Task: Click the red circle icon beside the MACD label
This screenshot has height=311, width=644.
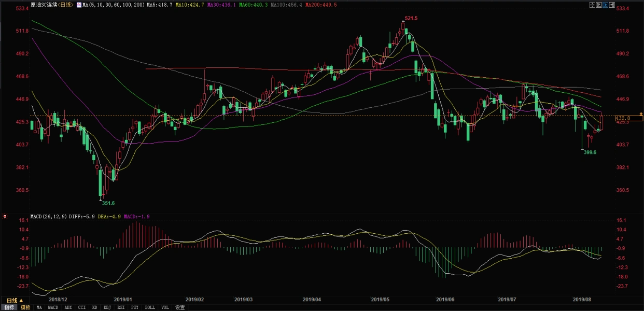Action: [5, 216]
